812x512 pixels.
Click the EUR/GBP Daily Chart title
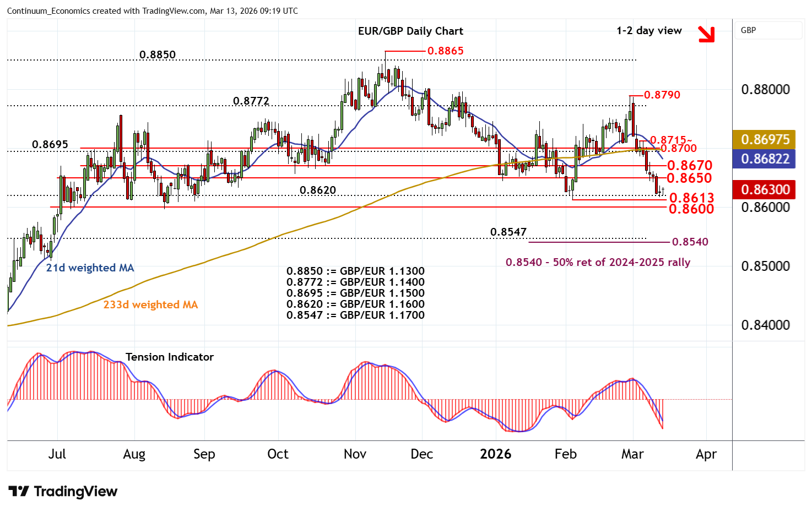tap(410, 31)
